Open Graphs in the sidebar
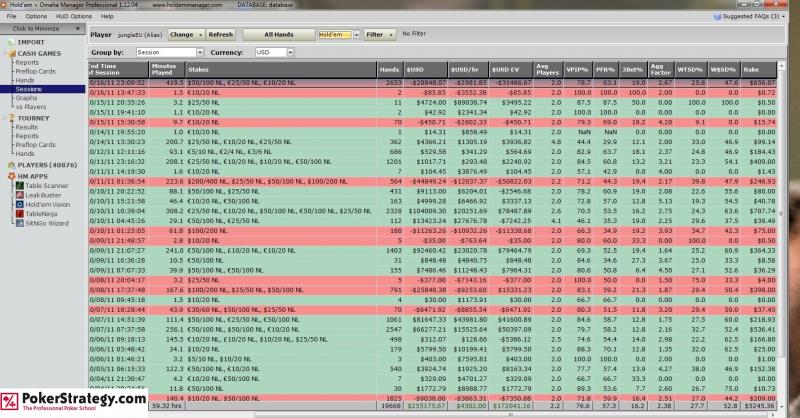This screenshot has width=800, height=418. (x=26, y=98)
